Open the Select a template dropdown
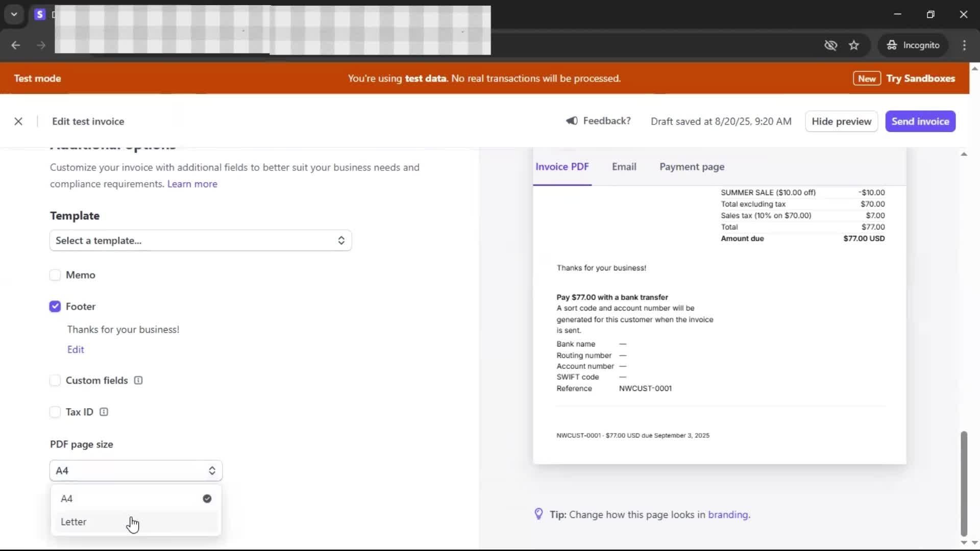Viewport: 980px width, 551px height. [x=200, y=241]
